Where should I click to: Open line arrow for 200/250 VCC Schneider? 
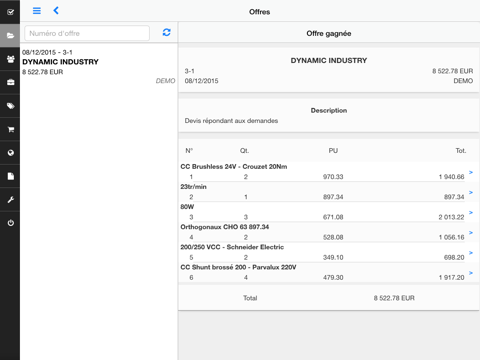(471, 253)
